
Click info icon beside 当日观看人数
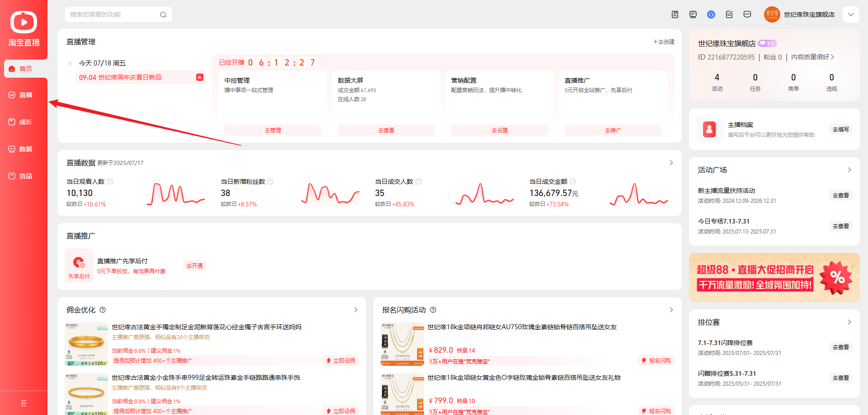pos(110,182)
